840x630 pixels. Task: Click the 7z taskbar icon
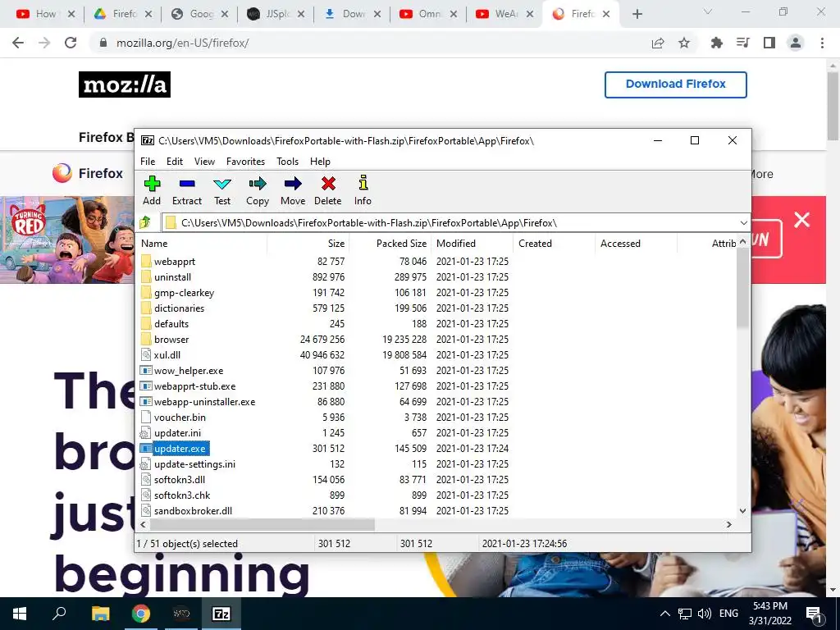click(221, 614)
